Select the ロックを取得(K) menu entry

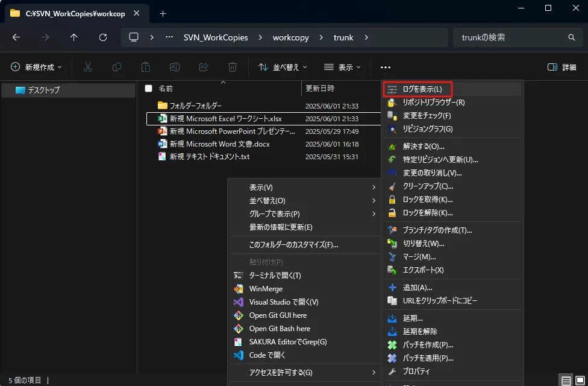pyautogui.click(x=452, y=200)
